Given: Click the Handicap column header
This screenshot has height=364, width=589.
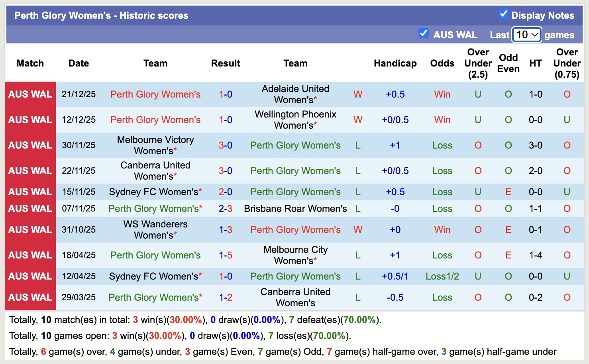Looking at the screenshot, I should click(395, 63).
